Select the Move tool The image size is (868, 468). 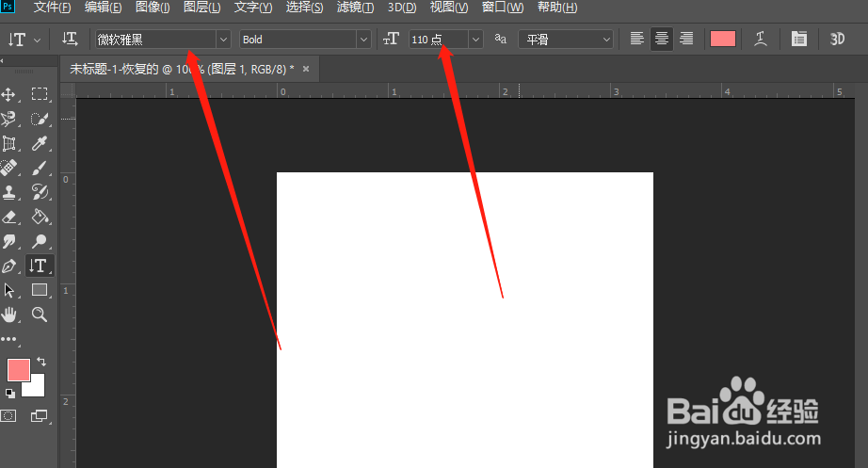point(8,94)
